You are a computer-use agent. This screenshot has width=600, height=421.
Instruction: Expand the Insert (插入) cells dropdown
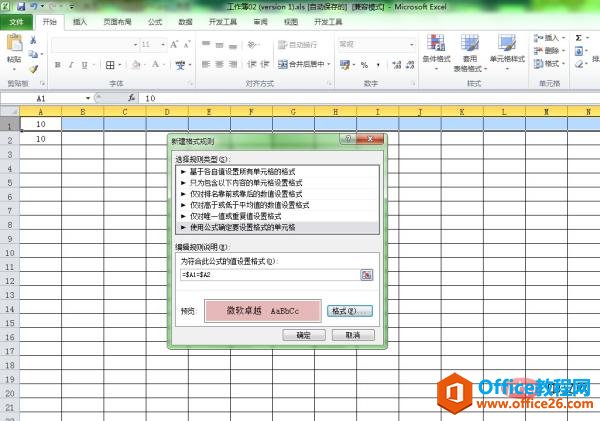tap(564, 38)
